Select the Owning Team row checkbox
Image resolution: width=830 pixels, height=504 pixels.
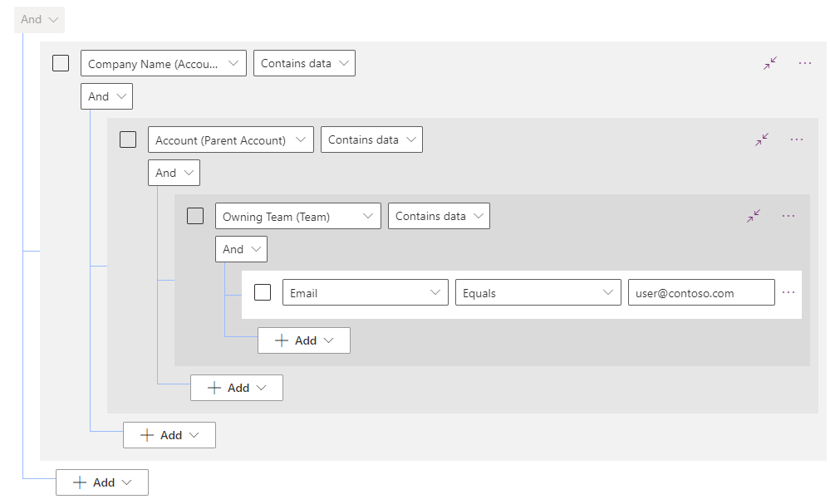coord(194,215)
